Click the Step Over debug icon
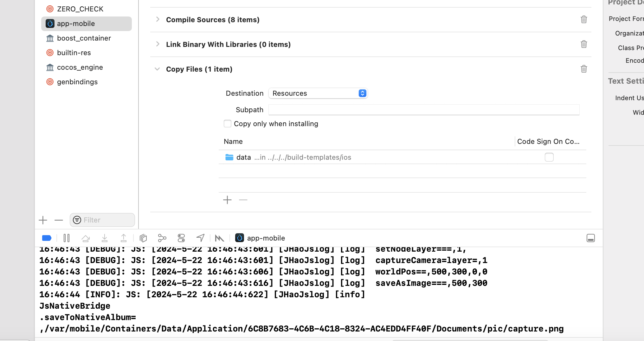The image size is (644, 341). click(x=86, y=238)
